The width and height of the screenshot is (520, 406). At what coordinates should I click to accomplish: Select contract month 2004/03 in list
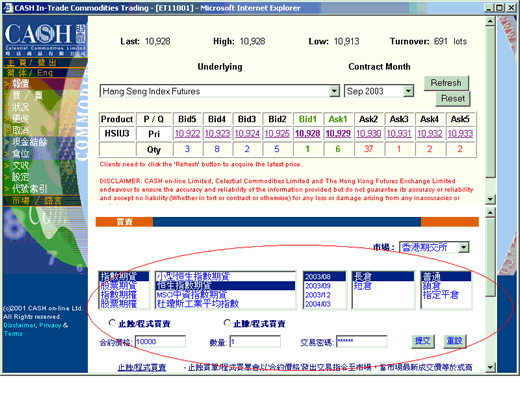point(325,304)
